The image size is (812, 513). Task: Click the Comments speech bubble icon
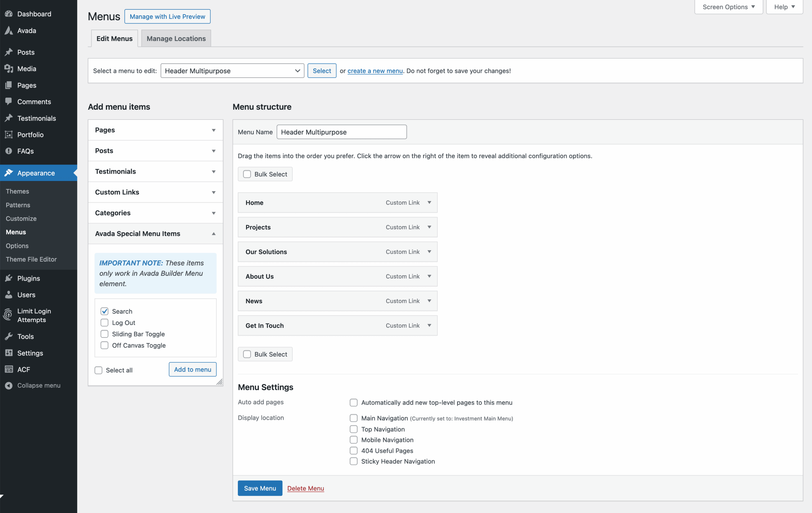[x=9, y=101]
